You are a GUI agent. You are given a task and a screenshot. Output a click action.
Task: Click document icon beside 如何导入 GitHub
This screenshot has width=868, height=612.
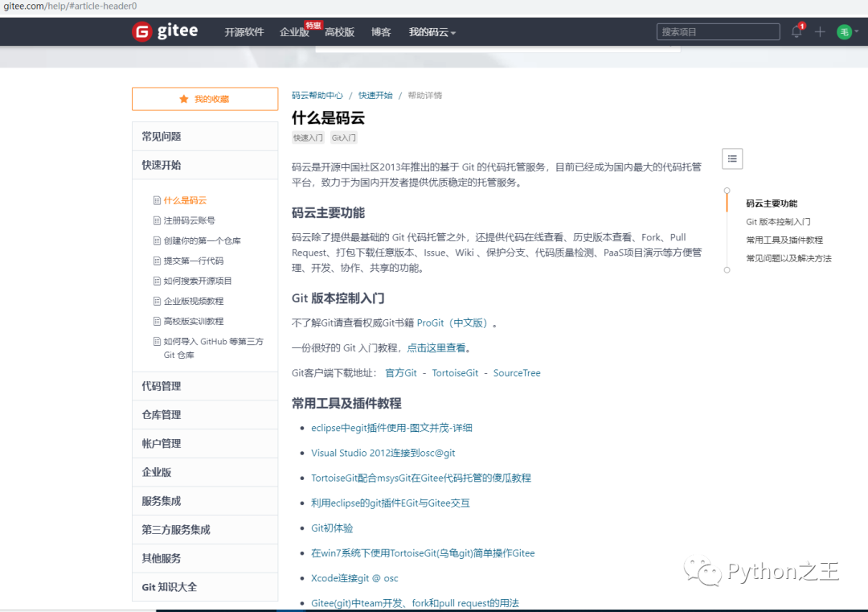pyautogui.click(x=157, y=341)
